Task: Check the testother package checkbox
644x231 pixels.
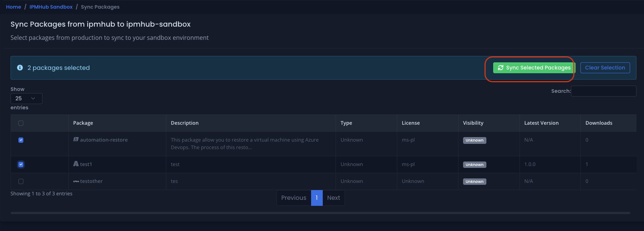Action: (x=21, y=181)
